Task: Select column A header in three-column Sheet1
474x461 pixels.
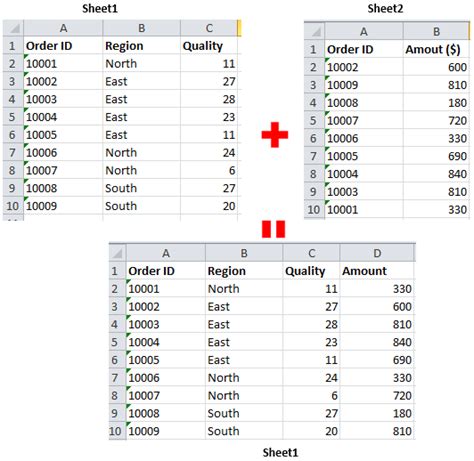Action: coord(63,28)
